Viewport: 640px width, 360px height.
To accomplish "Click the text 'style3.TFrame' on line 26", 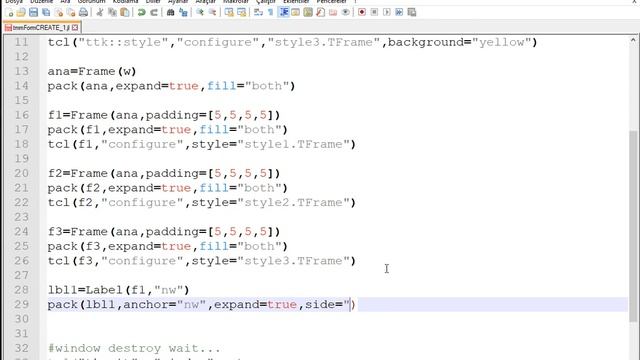I will pos(293,261).
